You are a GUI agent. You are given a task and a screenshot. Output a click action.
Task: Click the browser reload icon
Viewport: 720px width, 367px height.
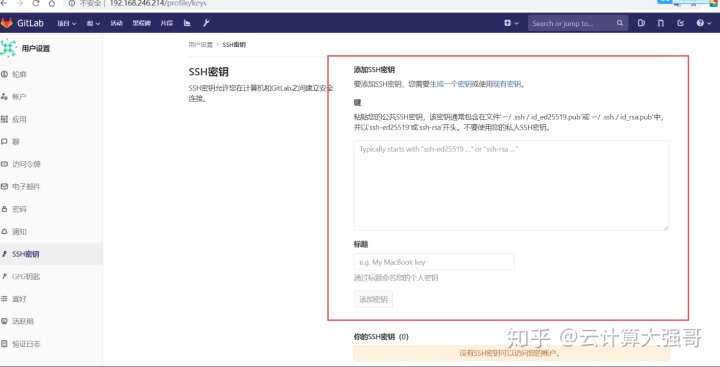[35, 3]
